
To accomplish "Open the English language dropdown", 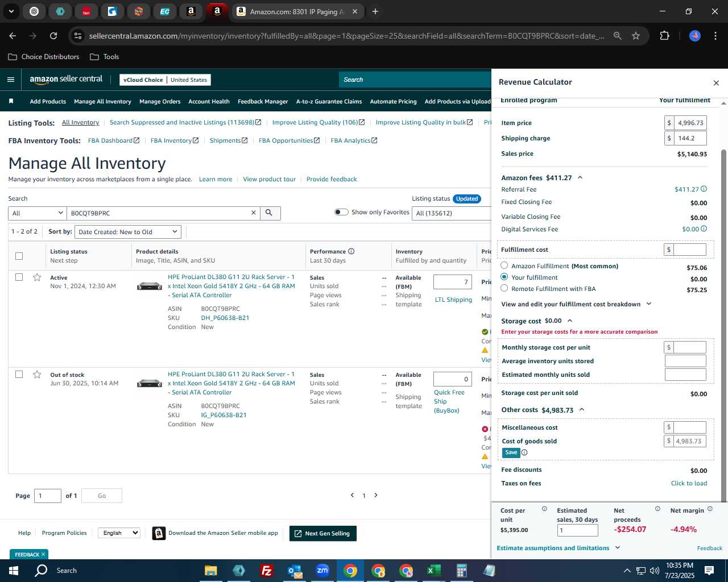I will (118, 533).
